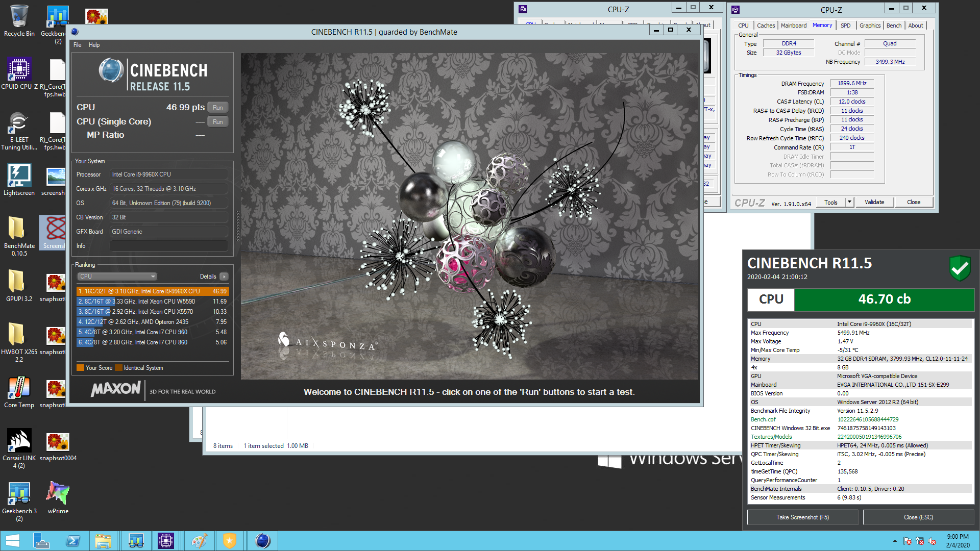Viewport: 980px width, 551px height.
Task: Open HWBOT X265 2.2 desktop folder
Action: click(x=19, y=342)
